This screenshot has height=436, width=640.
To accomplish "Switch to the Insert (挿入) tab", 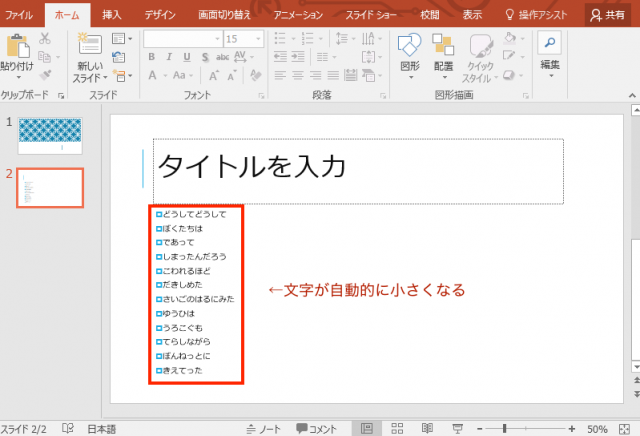I will tap(112, 15).
